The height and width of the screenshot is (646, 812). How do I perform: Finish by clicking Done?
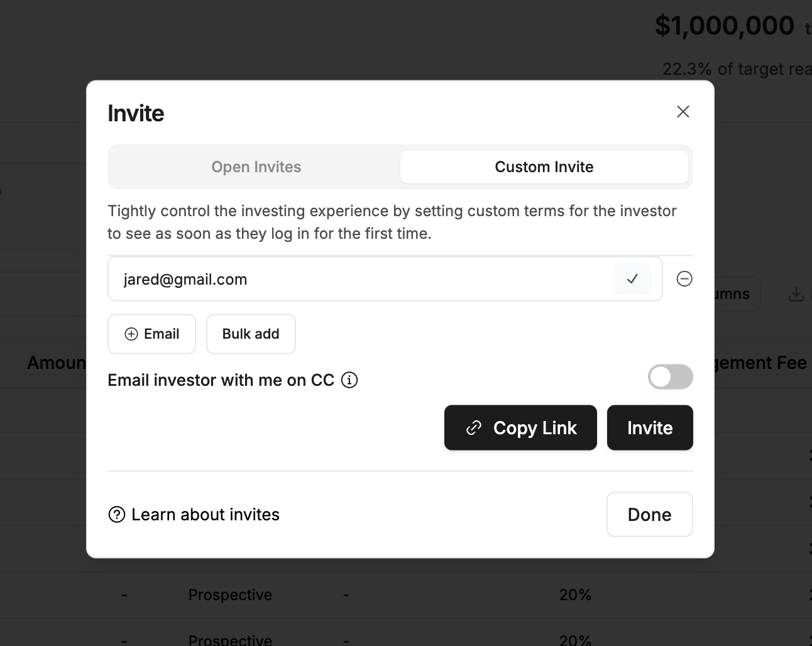pos(650,515)
